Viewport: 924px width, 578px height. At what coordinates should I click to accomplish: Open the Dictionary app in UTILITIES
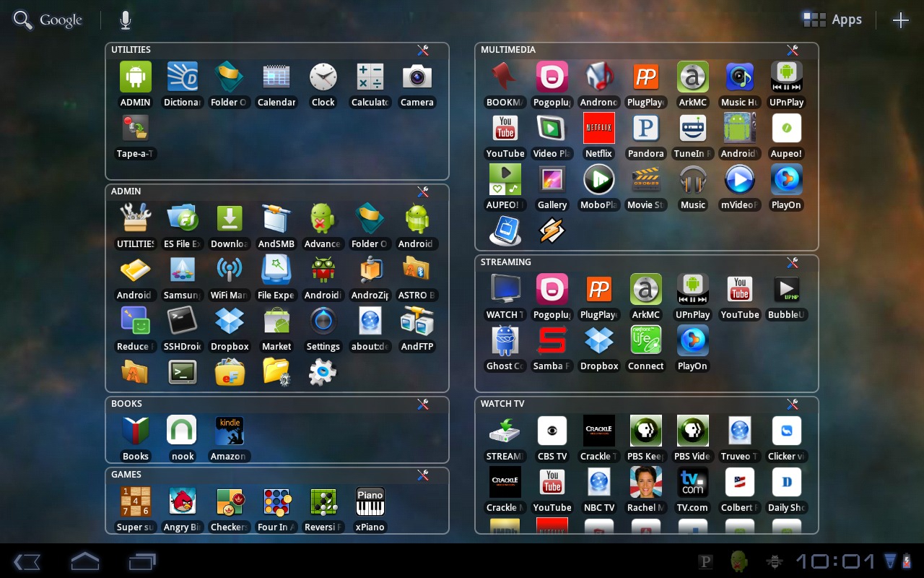point(183,85)
